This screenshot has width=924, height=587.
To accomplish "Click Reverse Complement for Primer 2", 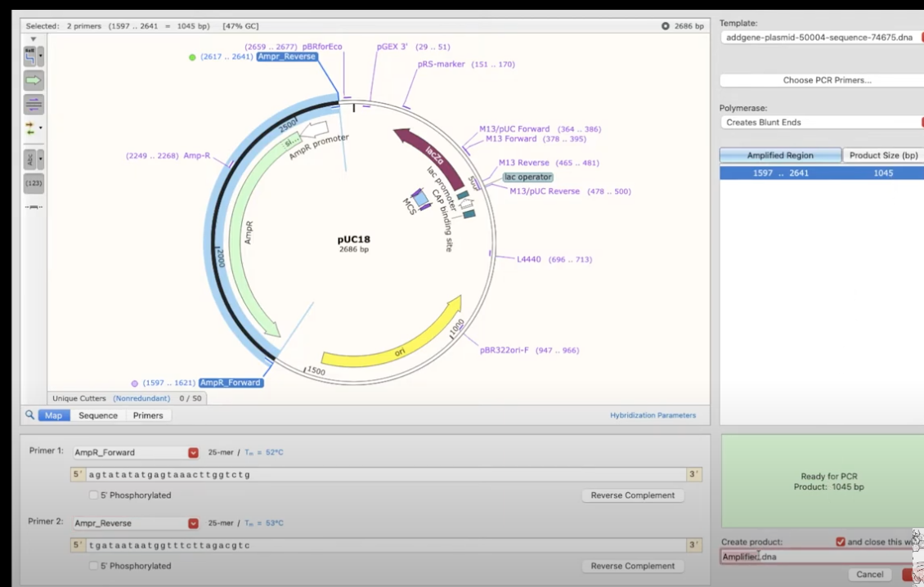I will tap(633, 567).
